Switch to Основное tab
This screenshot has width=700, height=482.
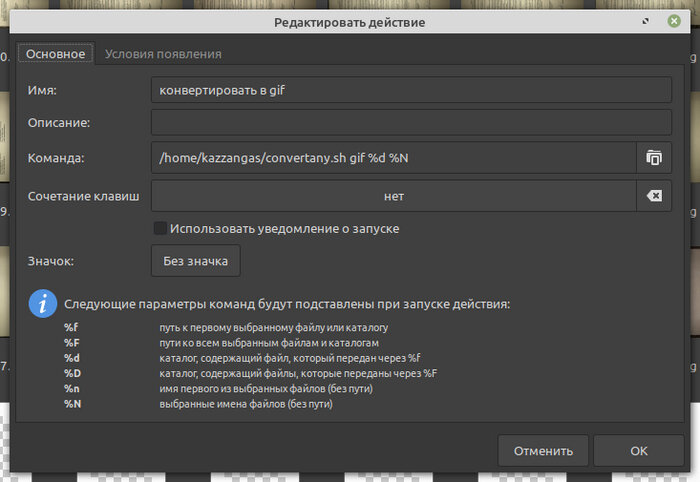(x=55, y=54)
